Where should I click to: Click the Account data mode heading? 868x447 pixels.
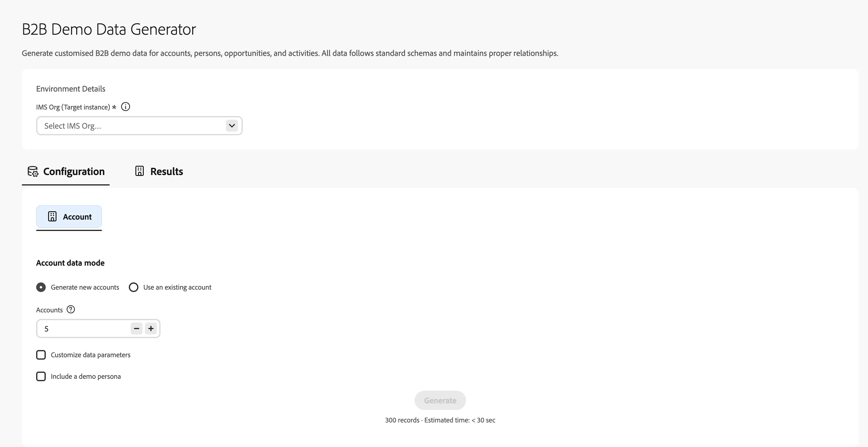point(71,263)
